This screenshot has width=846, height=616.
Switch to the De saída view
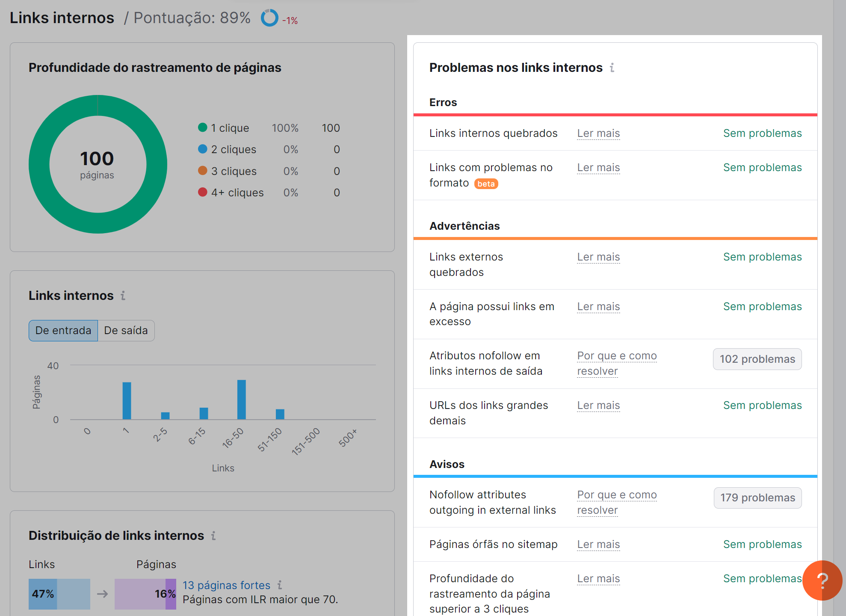126,330
